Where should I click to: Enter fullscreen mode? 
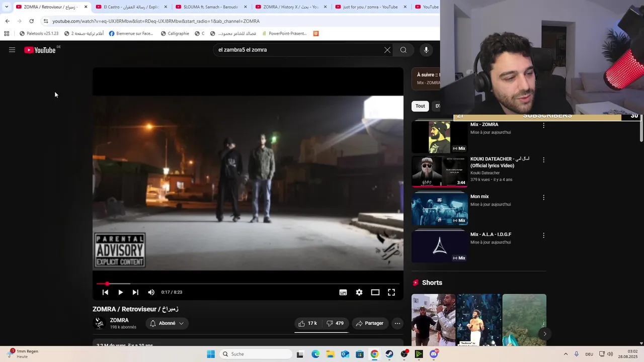pyautogui.click(x=391, y=292)
